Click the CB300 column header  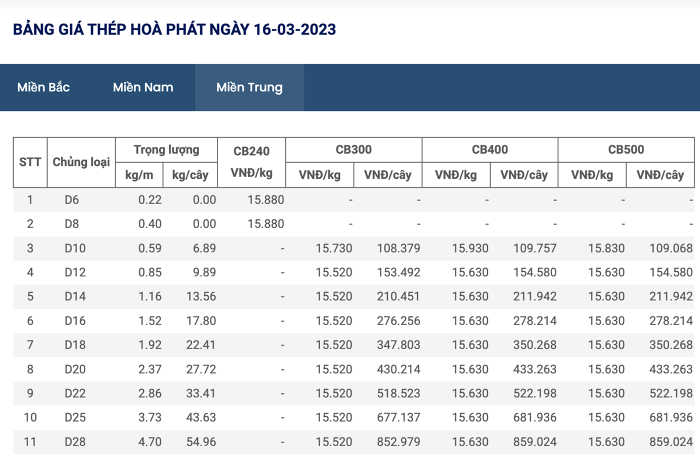pyautogui.click(x=354, y=150)
